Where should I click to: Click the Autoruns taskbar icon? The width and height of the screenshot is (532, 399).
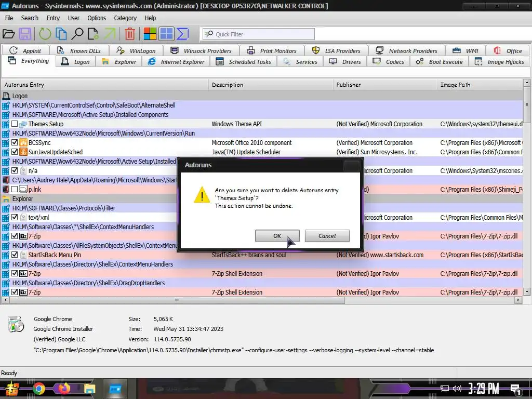point(115,389)
